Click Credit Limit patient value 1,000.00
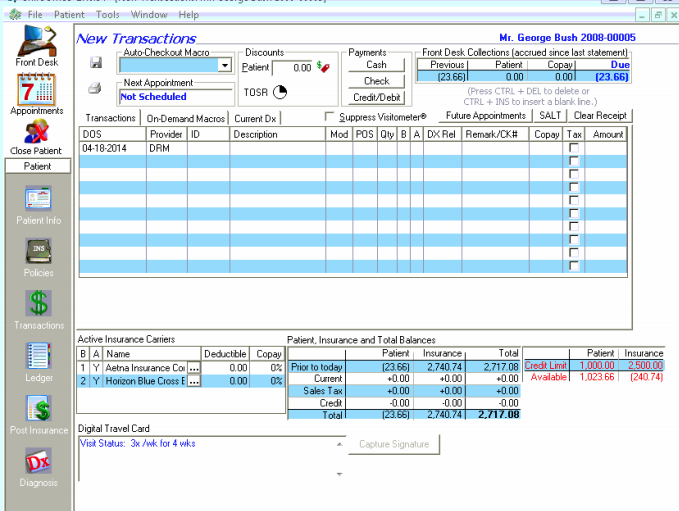The width and height of the screenshot is (679, 511). click(597, 365)
